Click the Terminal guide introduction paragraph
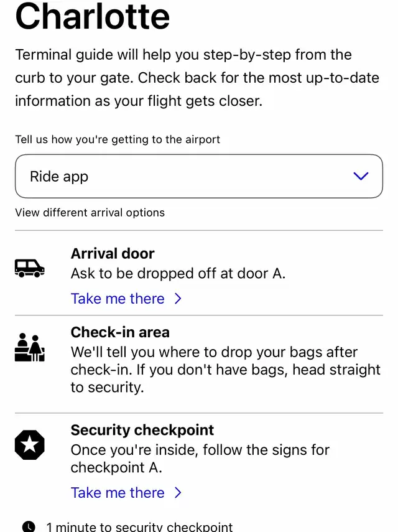398x532 pixels. (197, 78)
